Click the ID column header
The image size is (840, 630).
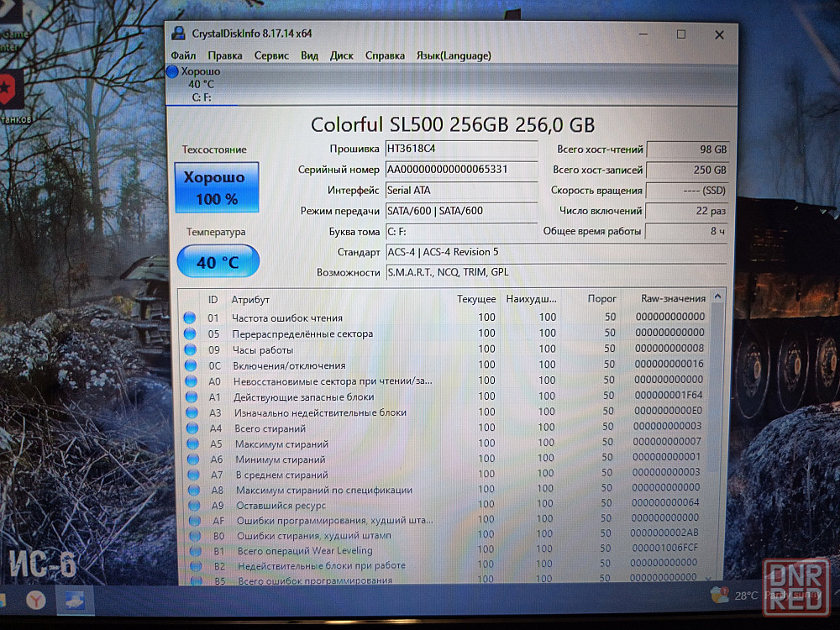[x=213, y=300]
